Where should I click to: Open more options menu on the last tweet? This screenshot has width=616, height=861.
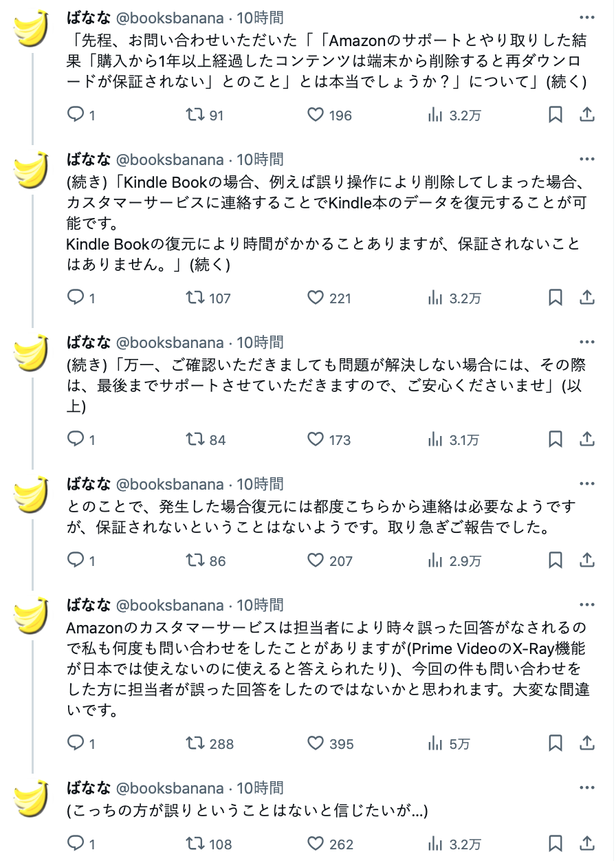click(586, 788)
